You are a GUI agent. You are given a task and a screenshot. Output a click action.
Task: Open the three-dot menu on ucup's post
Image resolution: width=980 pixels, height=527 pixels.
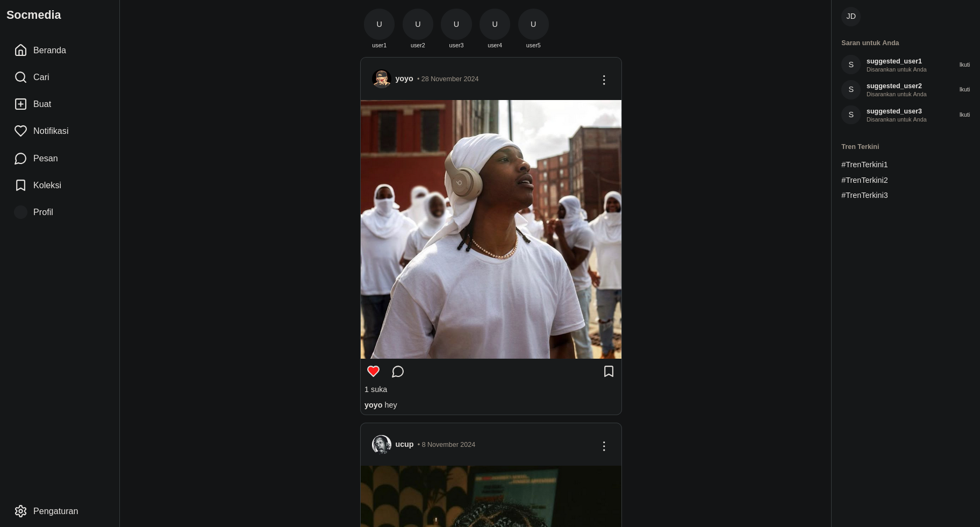[604, 446]
